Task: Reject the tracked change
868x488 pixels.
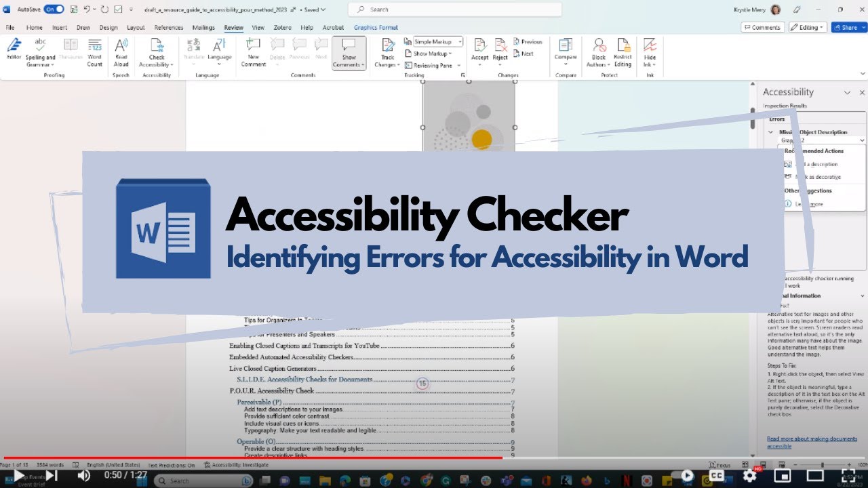Action: click(500, 52)
